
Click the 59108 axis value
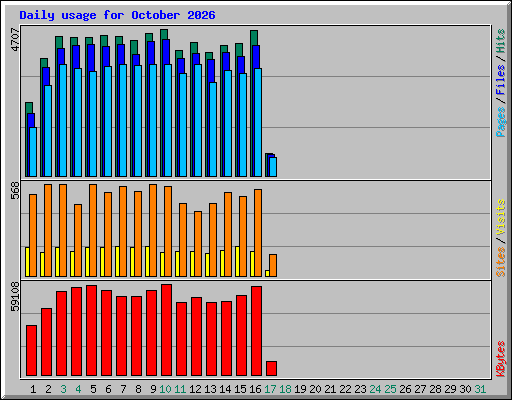pos(15,296)
